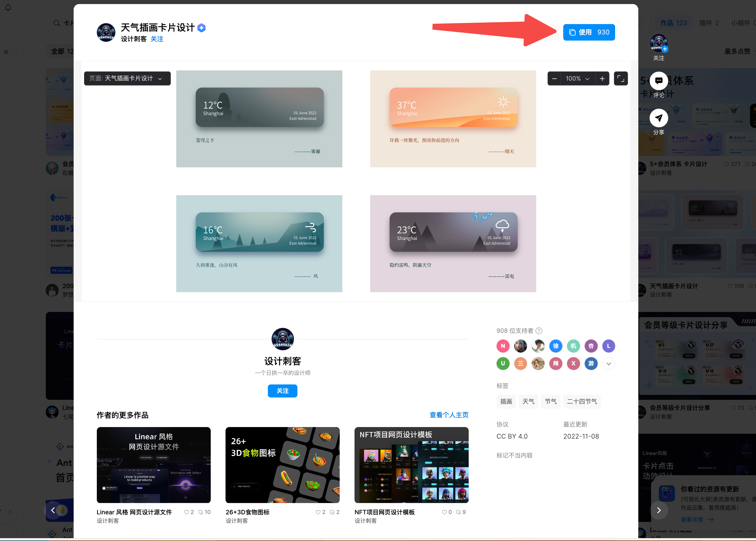Viewport: 756px width, 541px height.
Task: Like the 5+会员体系 卡片设计 work (277)
Action: pos(727,164)
